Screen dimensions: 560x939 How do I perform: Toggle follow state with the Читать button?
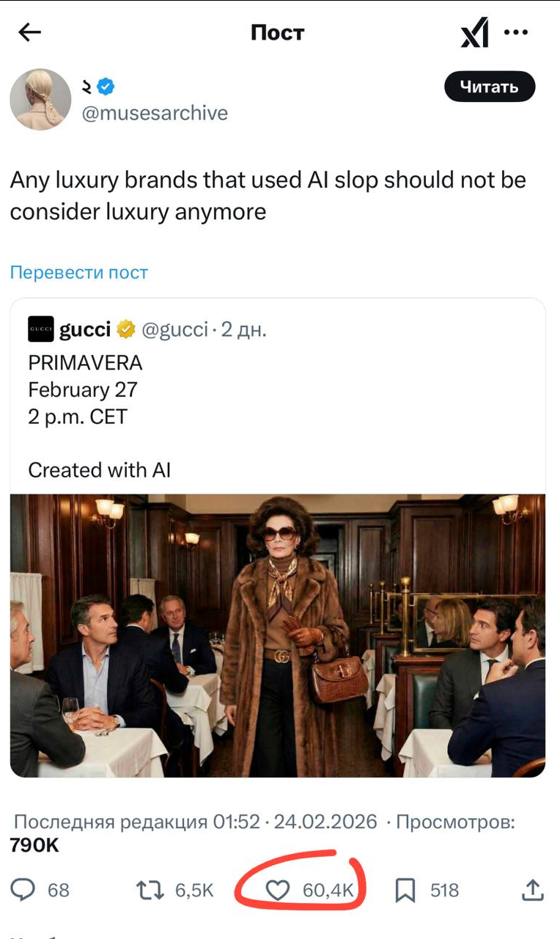[x=489, y=86]
